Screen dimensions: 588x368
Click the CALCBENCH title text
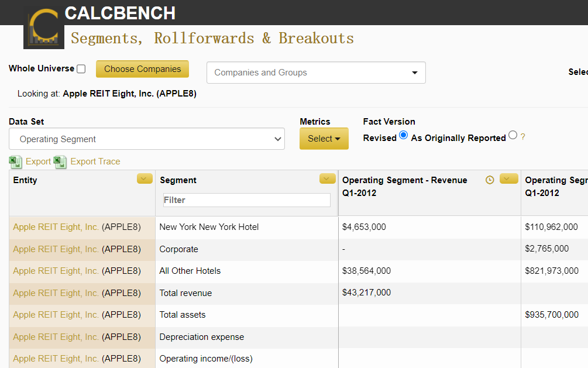[120, 13]
